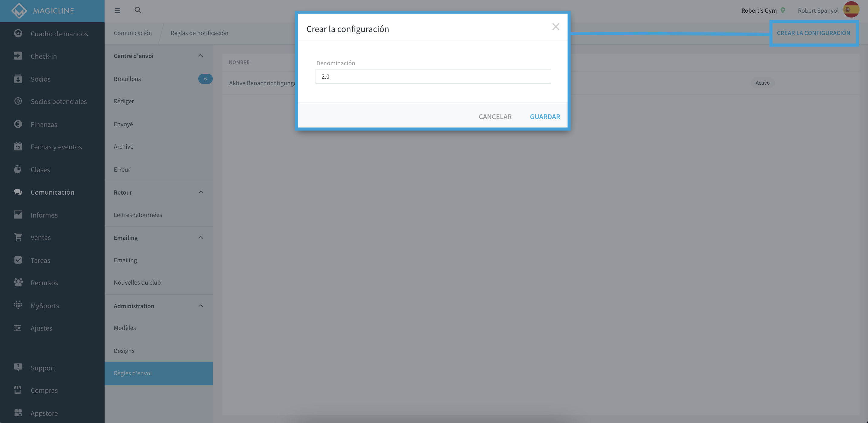Click the Socios sidebar icon

tap(18, 79)
